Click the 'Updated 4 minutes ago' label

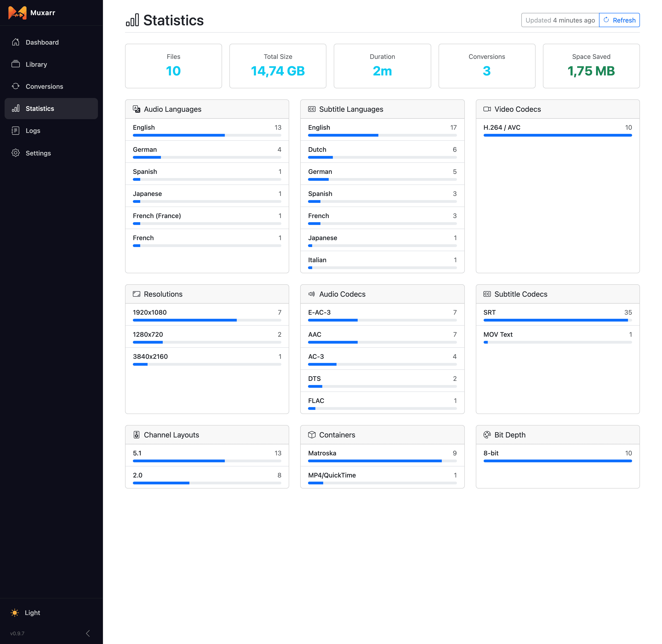pyautogui.click(x=560, y=20)
